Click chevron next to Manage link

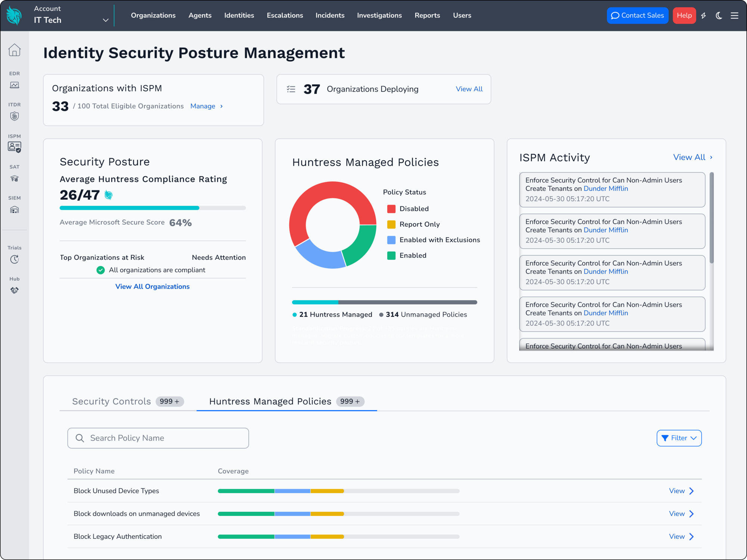(221, 106)
